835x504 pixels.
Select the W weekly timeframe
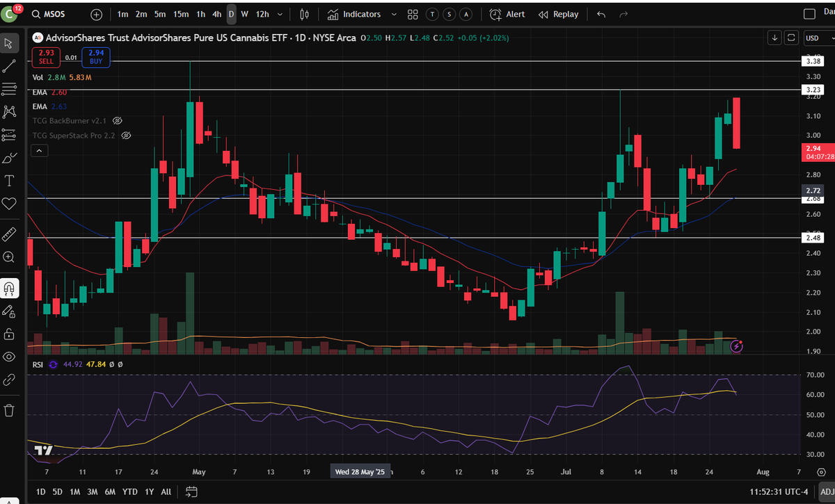tap(244, 14)
